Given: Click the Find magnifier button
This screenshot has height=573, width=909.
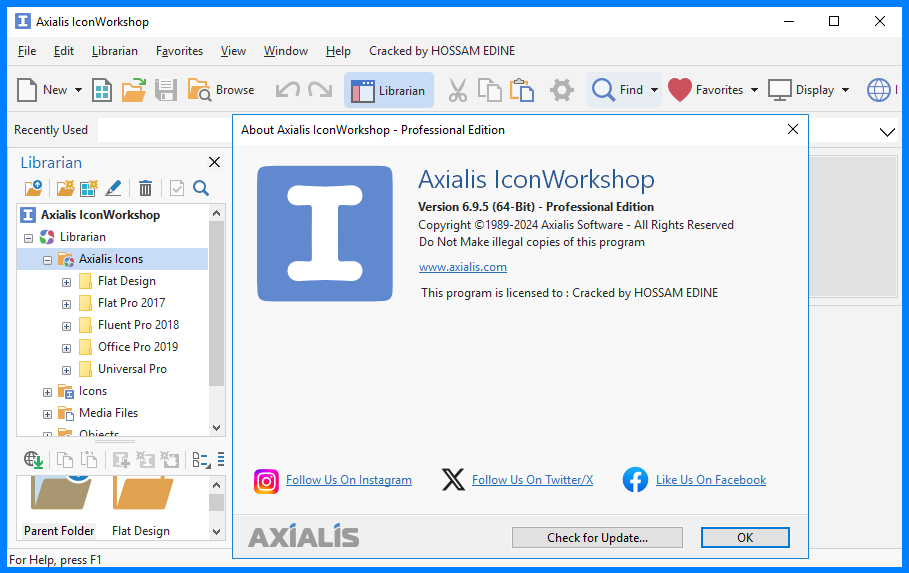Looking at the screenshot, I should [x=617, y=90].
